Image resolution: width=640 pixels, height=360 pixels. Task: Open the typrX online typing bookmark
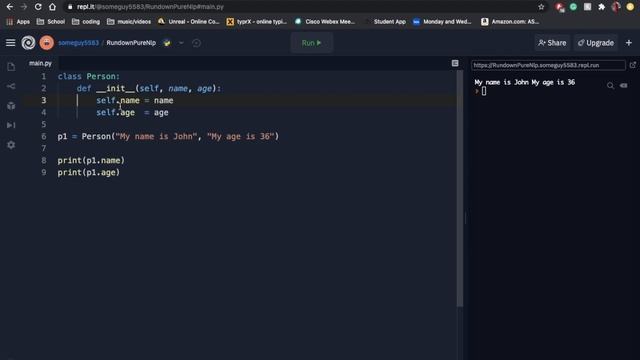pyautogui.click(x=257, y=22)
